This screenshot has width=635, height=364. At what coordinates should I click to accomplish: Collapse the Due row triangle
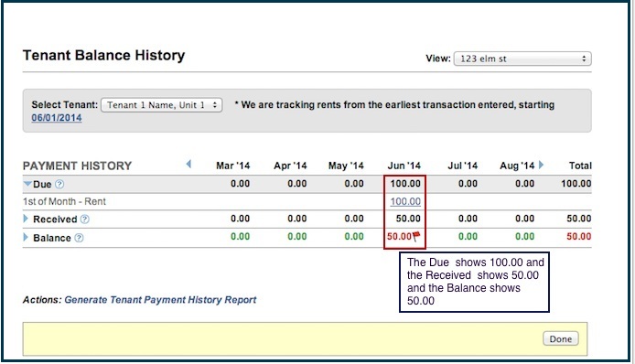(27, 184)
